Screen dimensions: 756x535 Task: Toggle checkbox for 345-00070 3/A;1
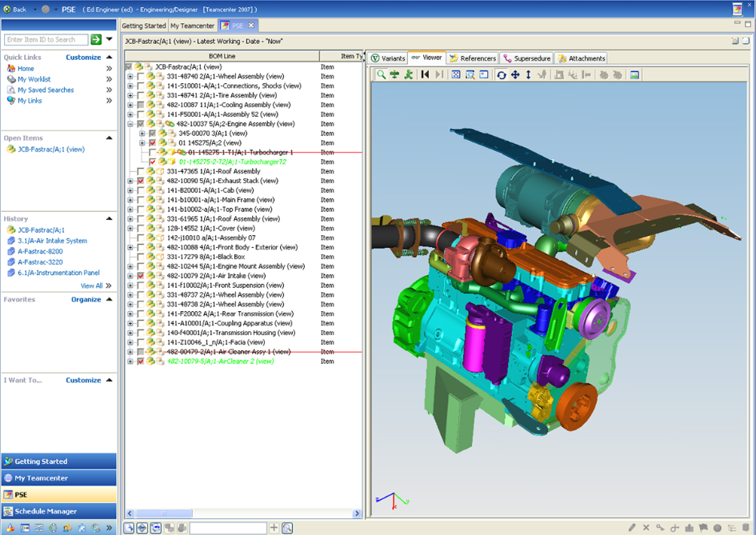(152, 133)
